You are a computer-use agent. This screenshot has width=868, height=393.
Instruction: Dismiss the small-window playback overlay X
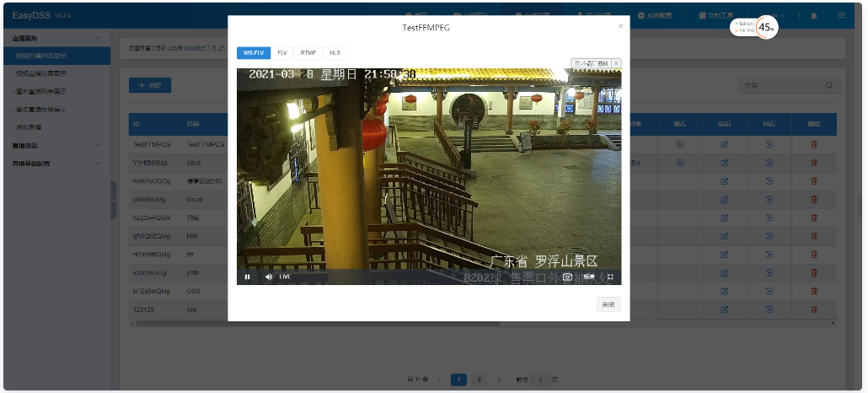[x=616, y=63]
